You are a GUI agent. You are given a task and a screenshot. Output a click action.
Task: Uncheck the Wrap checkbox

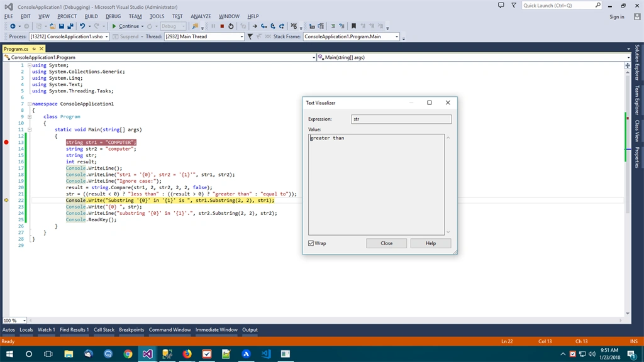pos(311,243)
